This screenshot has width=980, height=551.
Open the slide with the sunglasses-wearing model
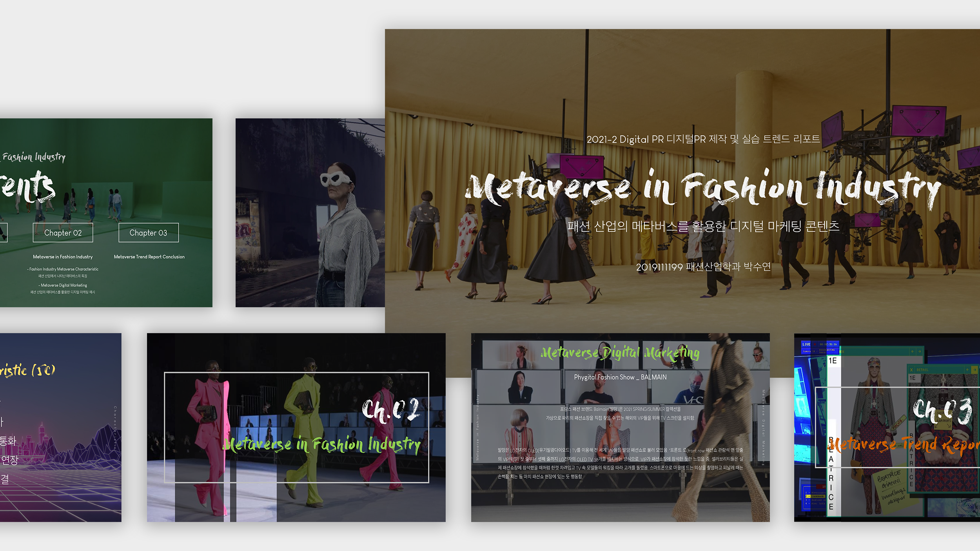(310, 213)
